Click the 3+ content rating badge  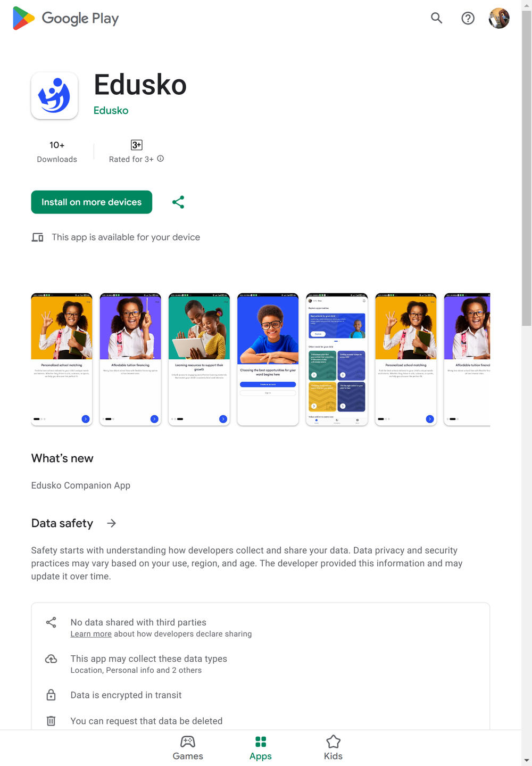click(x=137, y=145)
